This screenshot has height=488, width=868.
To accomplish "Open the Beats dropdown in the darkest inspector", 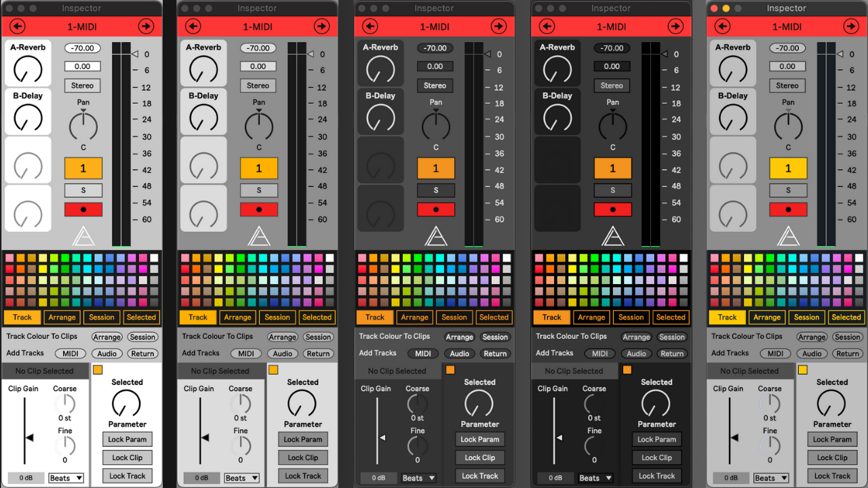I will (595, 478).
